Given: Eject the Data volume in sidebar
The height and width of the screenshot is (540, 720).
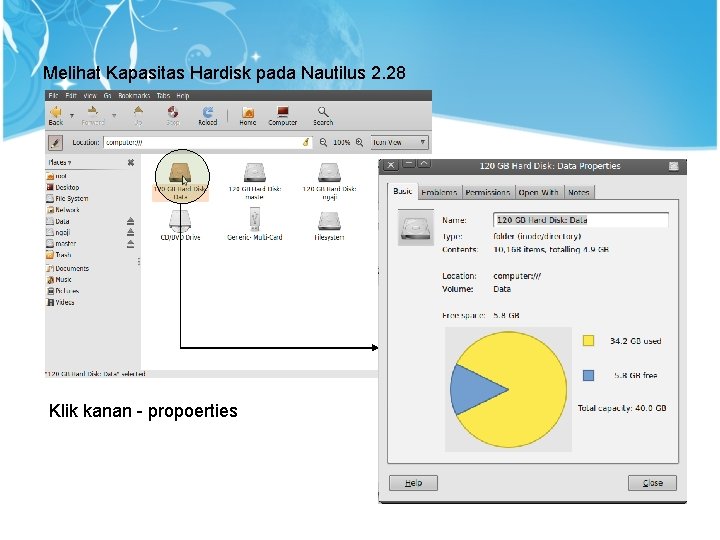Looking at the screenshot, I should 130,221.
